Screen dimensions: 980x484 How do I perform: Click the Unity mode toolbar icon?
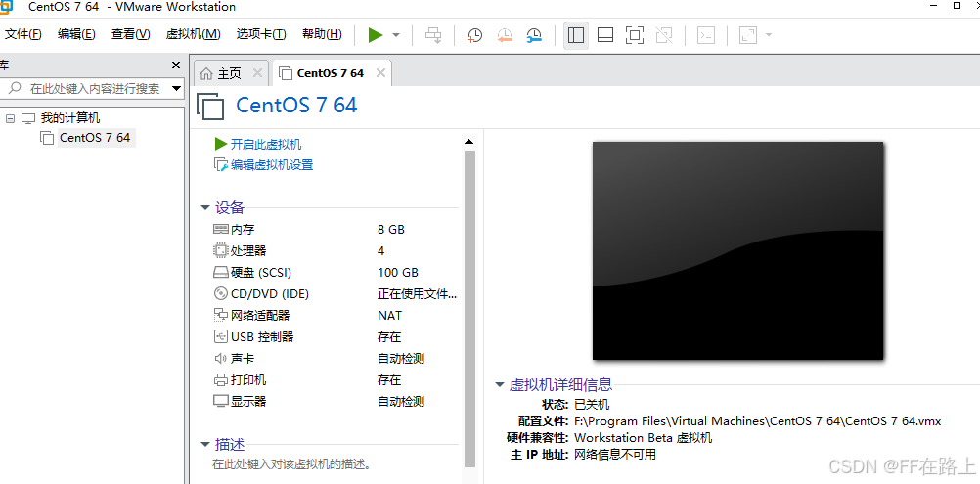(x=664, y=35)
